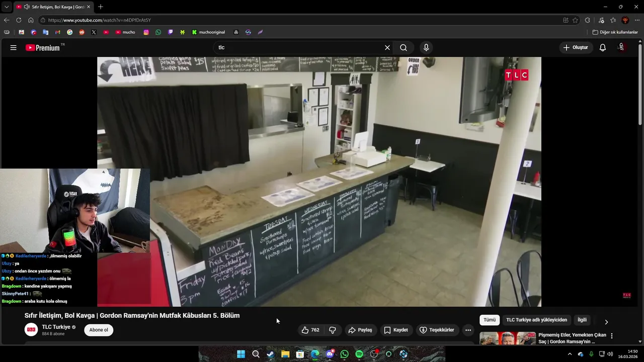
Task: Open the Instagram bookmark
Action: (x=146, y=32)
